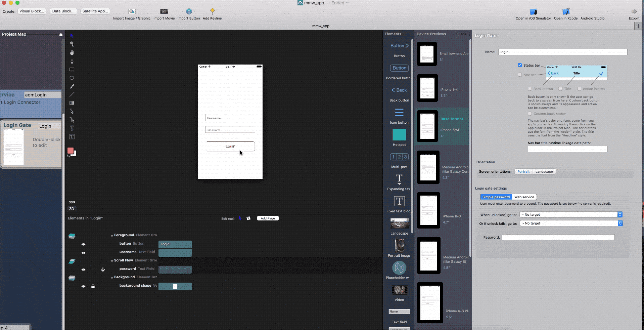This screenshot has height=330, width=644.
Task: Click the Visual Block... button
Action: (x=32, y=11)
